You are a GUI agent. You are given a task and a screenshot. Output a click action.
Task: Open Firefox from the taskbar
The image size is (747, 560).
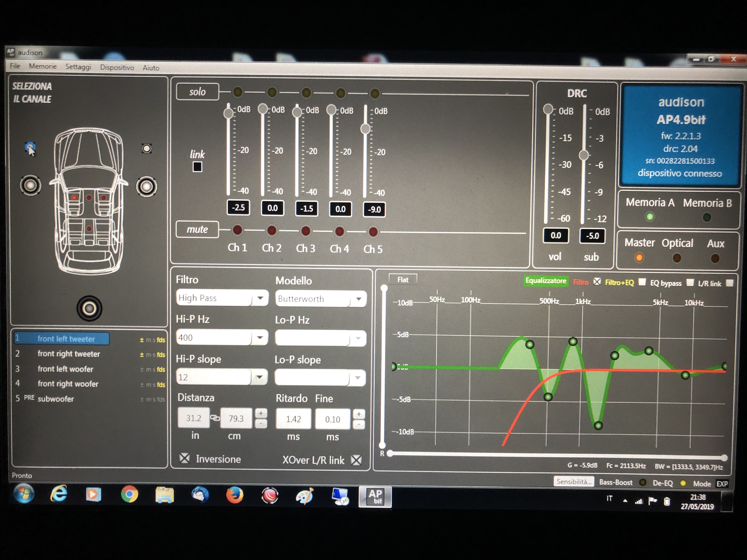point(234,495)
